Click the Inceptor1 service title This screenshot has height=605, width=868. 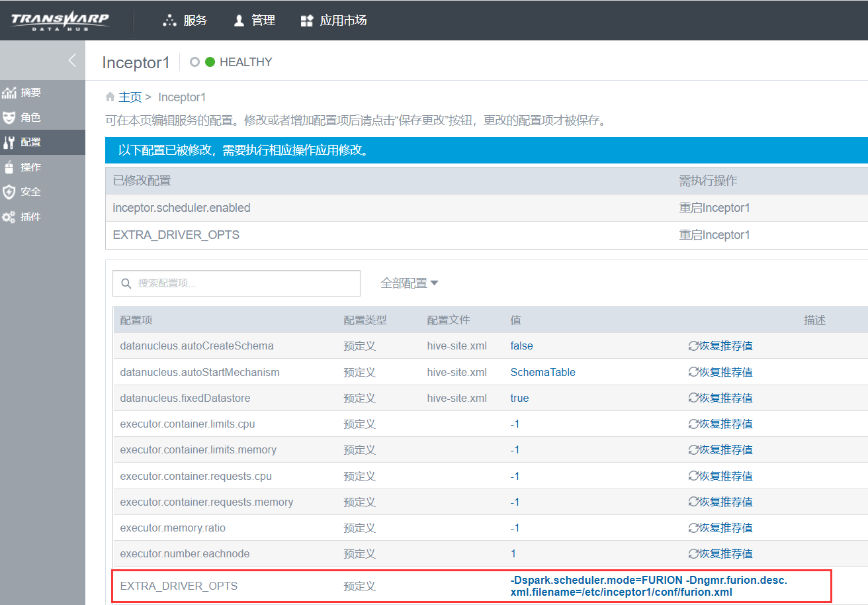pos(136,63)
